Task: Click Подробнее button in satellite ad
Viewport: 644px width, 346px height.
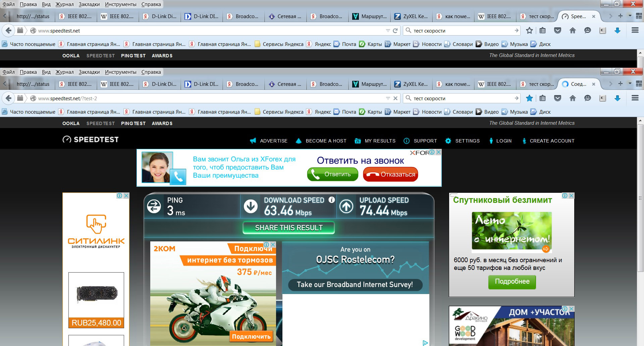Action: pos(512,282)
